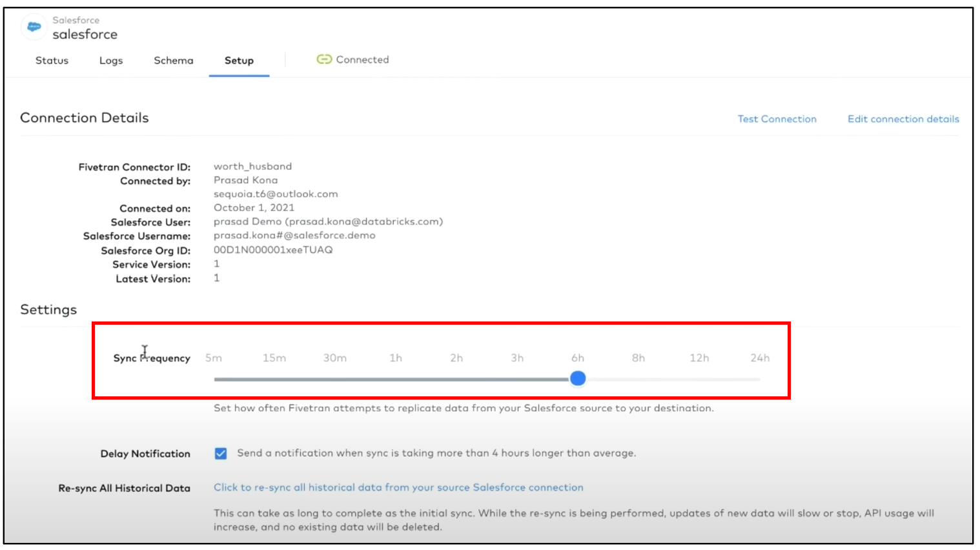Uncheck the Delay Notification checkbox
The image size is (980, 550).
(x=221, y=453)
